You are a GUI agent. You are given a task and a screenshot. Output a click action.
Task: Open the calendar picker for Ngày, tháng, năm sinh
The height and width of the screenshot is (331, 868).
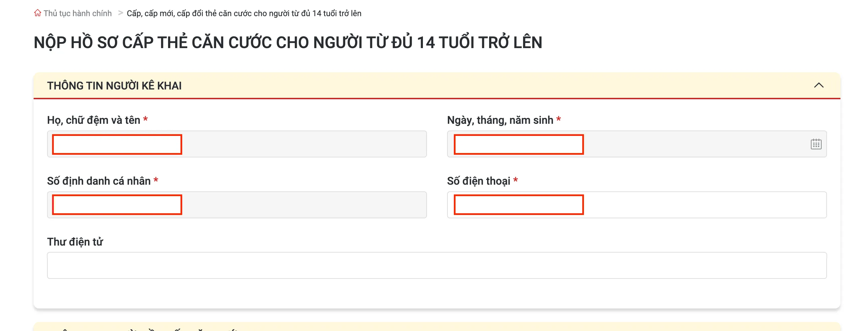[x=817, y=144]
